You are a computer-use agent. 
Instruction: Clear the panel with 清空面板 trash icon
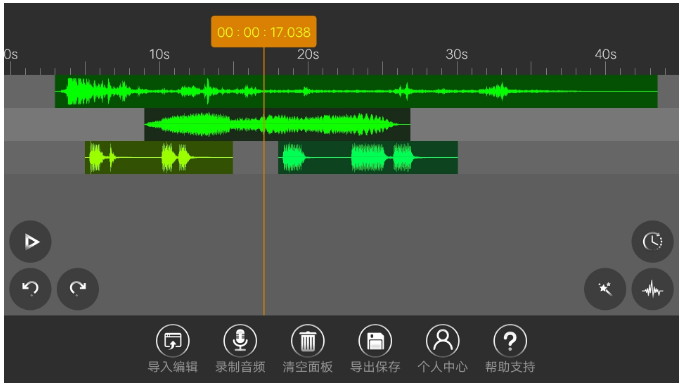308,341
